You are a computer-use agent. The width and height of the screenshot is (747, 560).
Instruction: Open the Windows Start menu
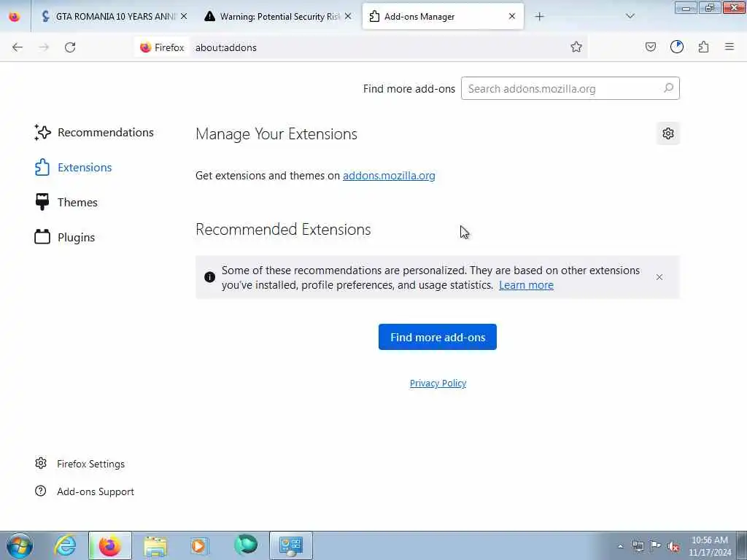pyautogui.click(x=20, y=545)
